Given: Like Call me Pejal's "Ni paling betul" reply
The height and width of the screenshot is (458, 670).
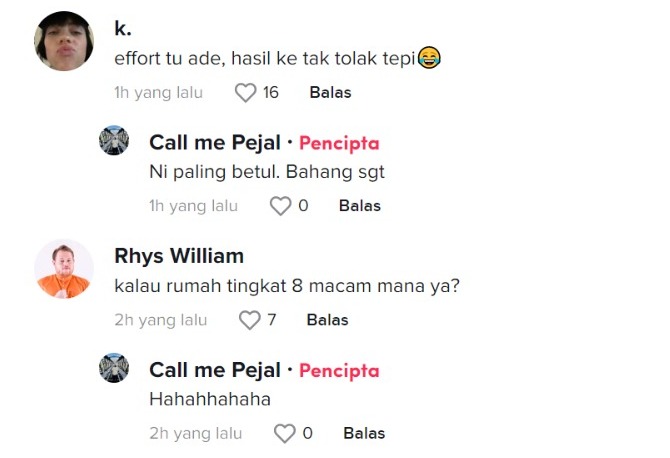Looking at the screenshot, I should 281,206.
